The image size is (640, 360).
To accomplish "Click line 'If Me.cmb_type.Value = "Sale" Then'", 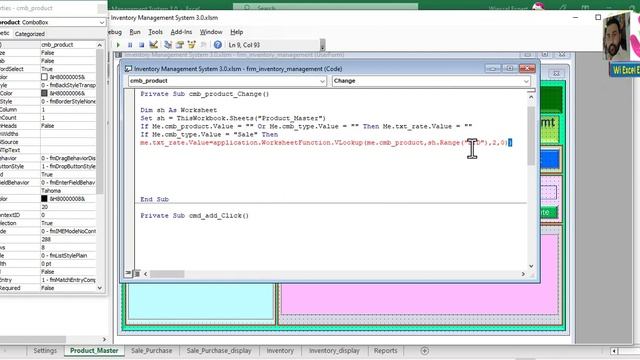I will pos(209,134).
